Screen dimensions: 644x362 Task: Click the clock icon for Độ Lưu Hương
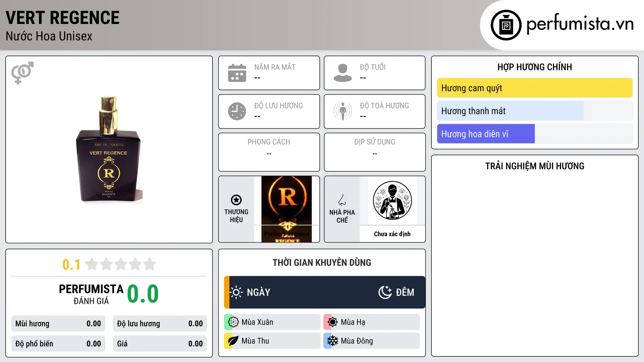237,111
